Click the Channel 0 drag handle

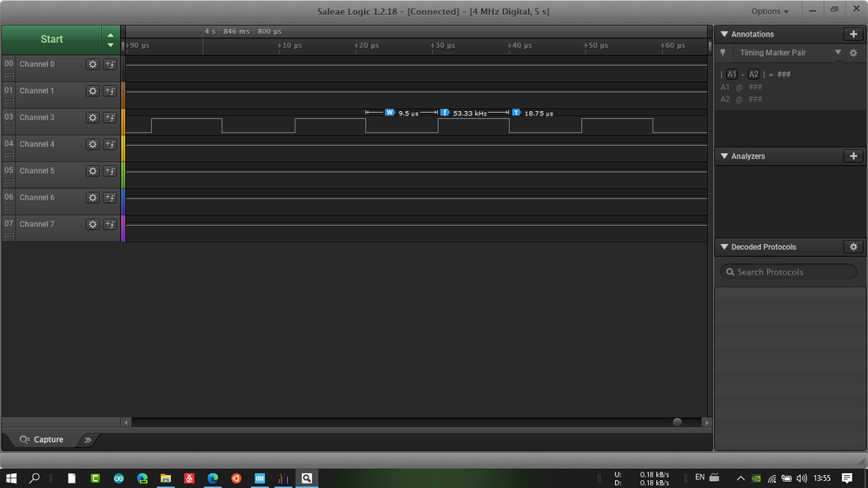click(x=9, y=74)
